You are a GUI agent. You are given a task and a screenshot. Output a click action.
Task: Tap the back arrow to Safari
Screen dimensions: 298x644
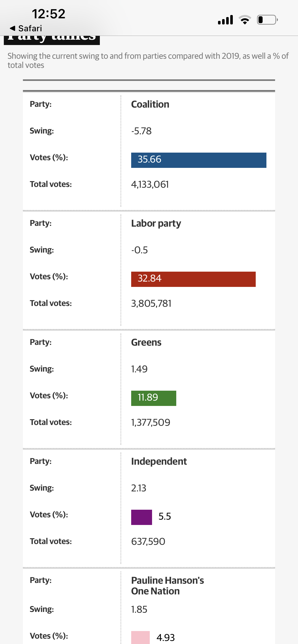tap(12, 28)
